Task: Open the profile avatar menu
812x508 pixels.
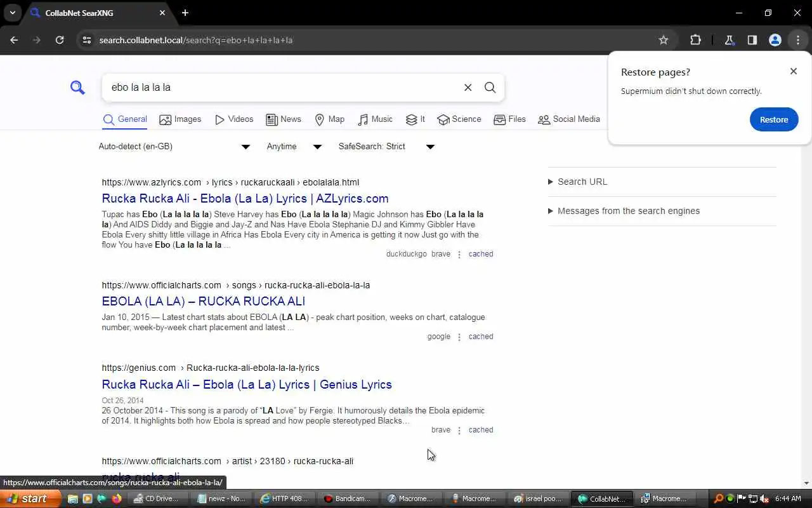Action: pos(775,40)
